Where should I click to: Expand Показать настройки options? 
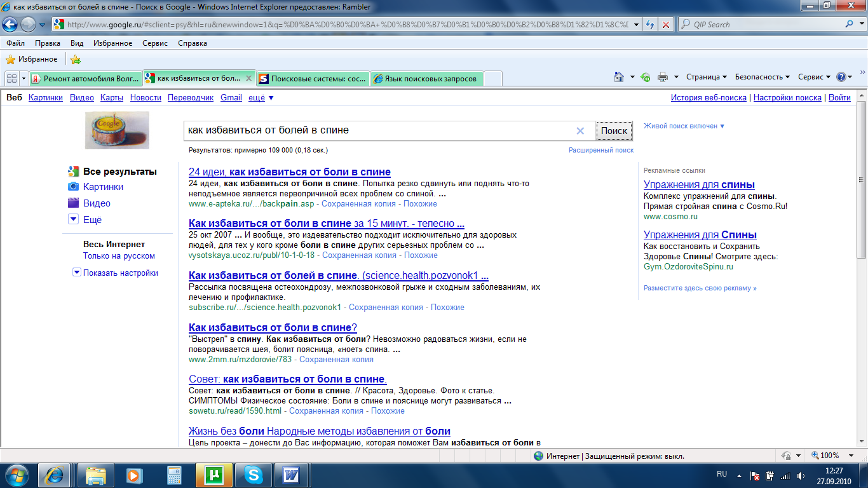tap(116, 273)
